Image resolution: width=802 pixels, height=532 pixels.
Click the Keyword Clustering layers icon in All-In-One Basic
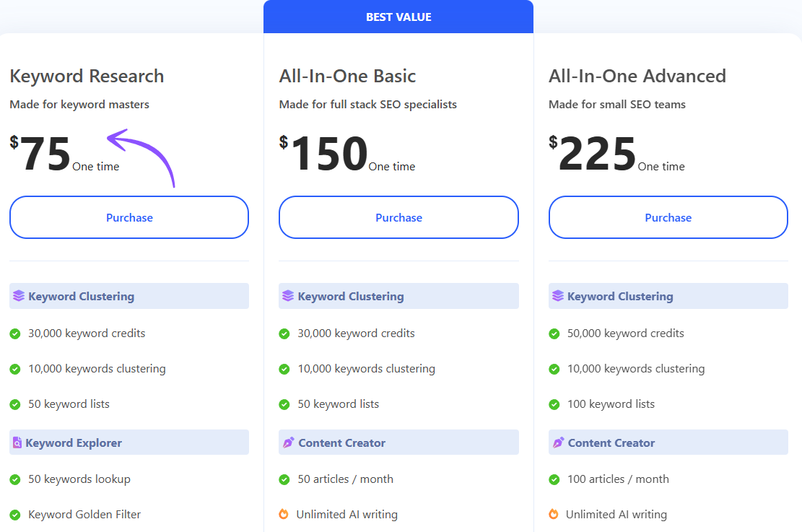tap(288, 296)
